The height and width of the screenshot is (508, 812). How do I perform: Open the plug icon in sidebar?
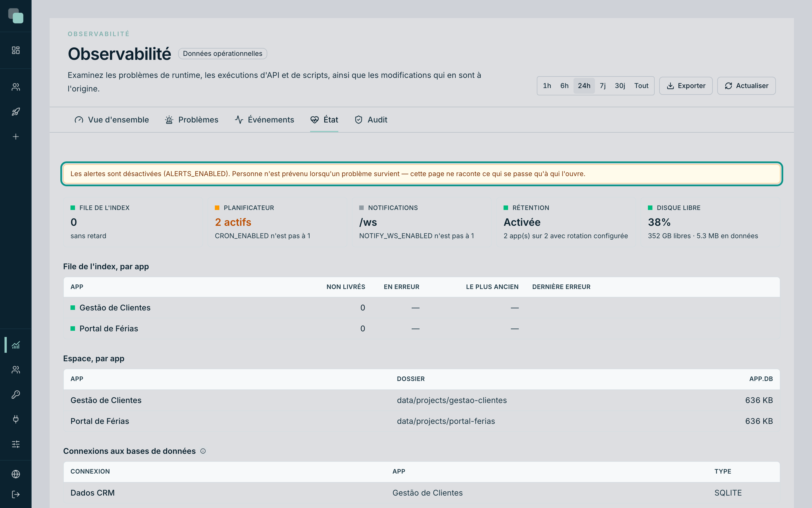[16, 419]
